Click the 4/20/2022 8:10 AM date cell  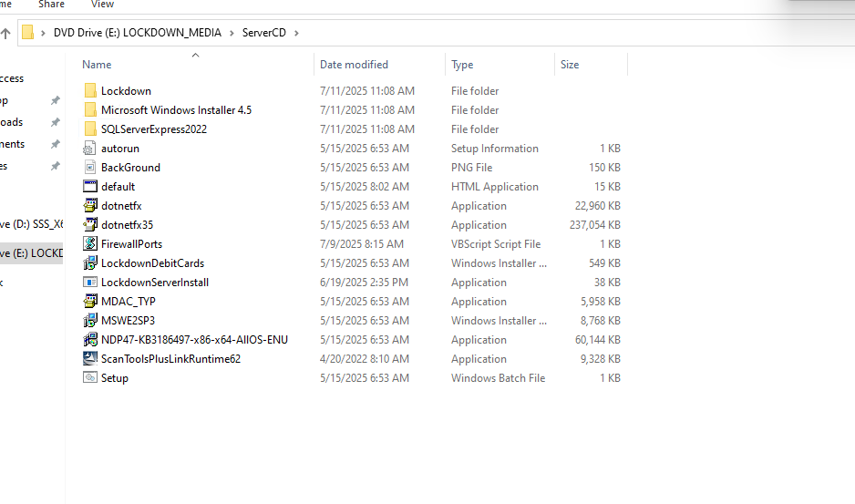click(x=365, y=359)
